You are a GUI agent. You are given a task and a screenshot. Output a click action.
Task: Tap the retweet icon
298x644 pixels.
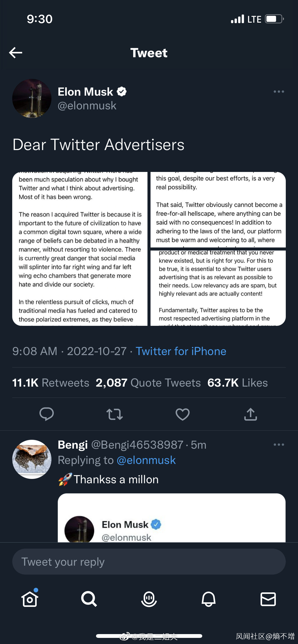pyautogui.click(x=115, y=414)
